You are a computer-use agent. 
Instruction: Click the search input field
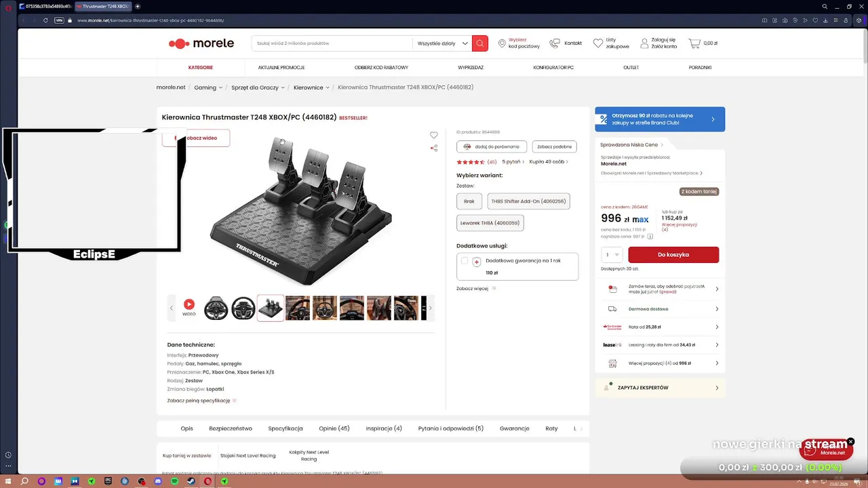(x=332, y=43)
